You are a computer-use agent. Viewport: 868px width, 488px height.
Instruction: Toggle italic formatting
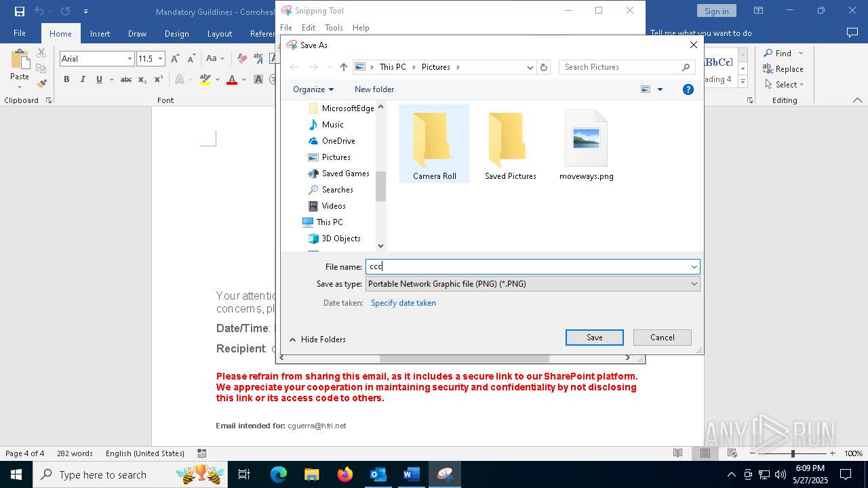coord(83,79)
